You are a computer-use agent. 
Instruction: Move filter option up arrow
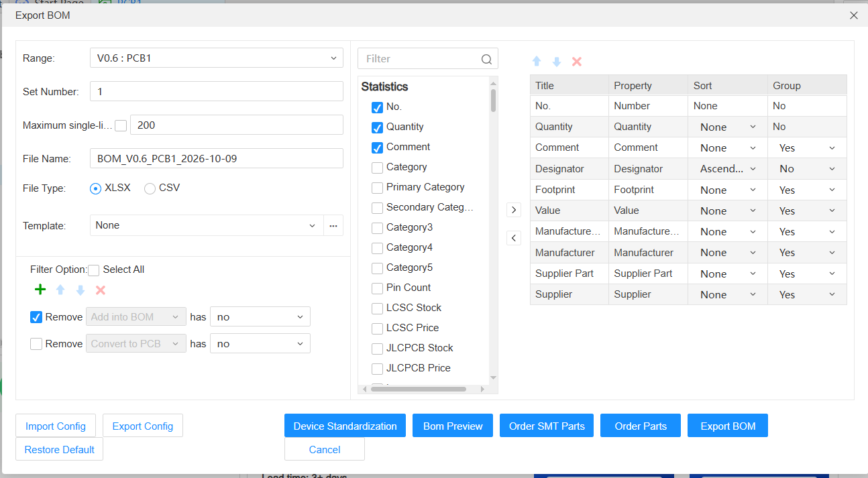(60, 290)
